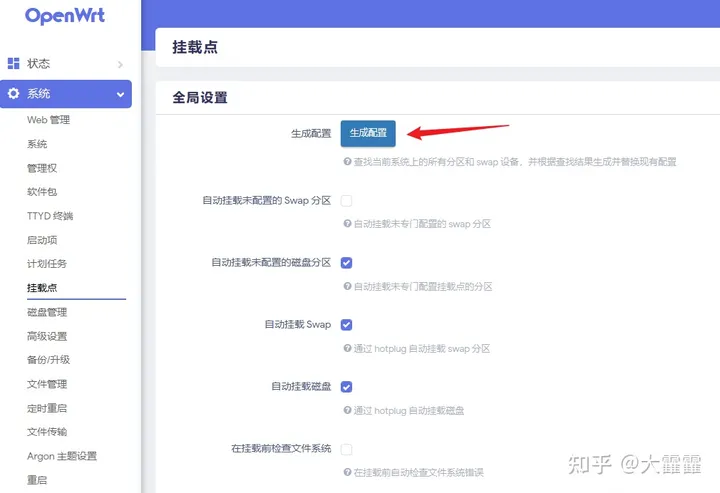Click the OpenWrt logo

65,17
